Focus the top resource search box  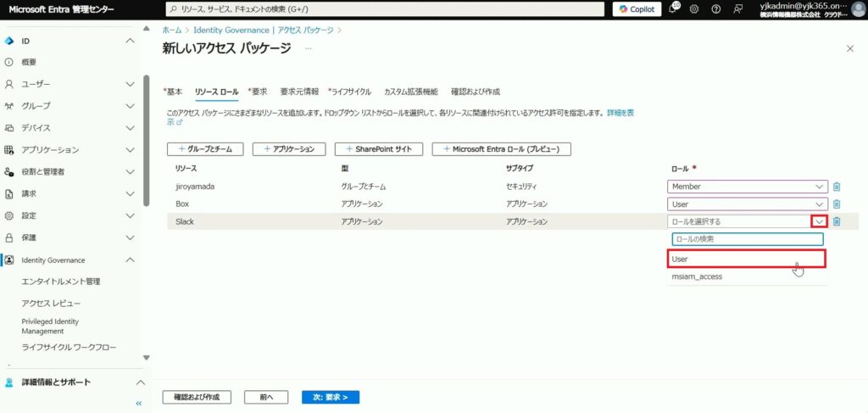pyautogui.click(x=385, y=9)
